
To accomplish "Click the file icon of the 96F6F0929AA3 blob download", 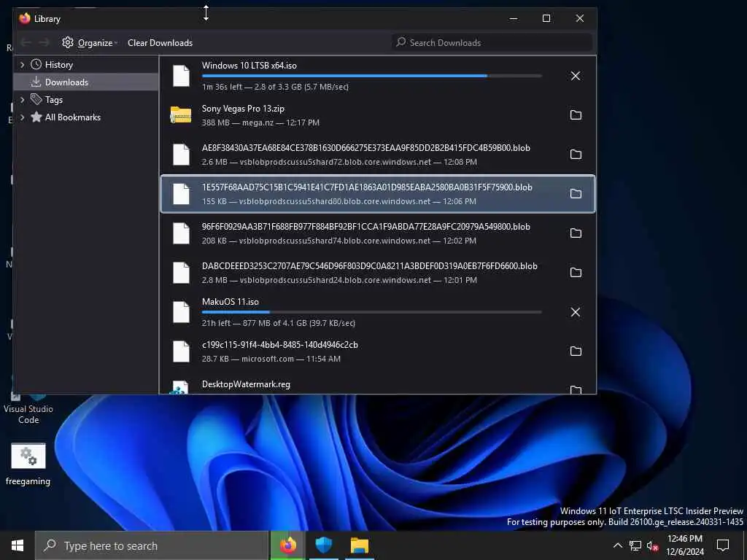I will tap(181, 233).
